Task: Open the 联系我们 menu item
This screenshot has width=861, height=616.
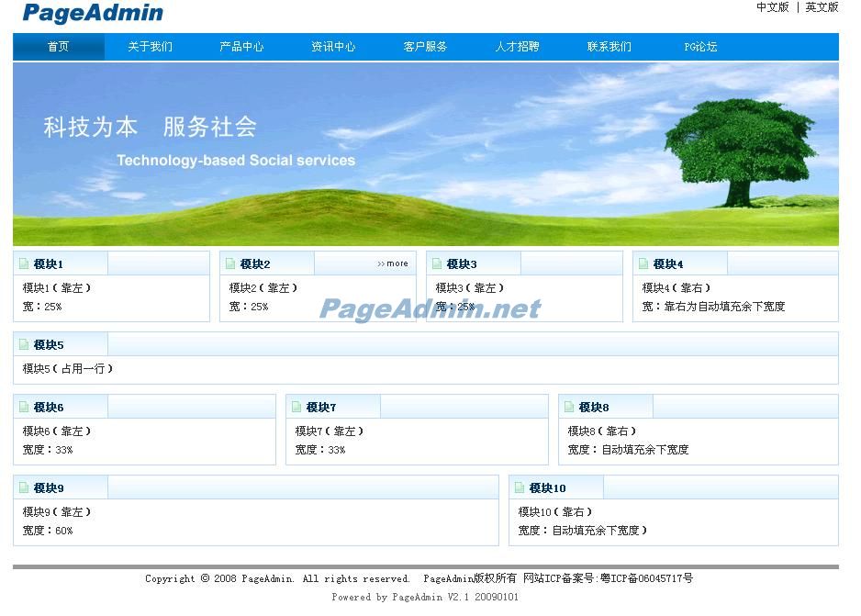Action: 609,47
